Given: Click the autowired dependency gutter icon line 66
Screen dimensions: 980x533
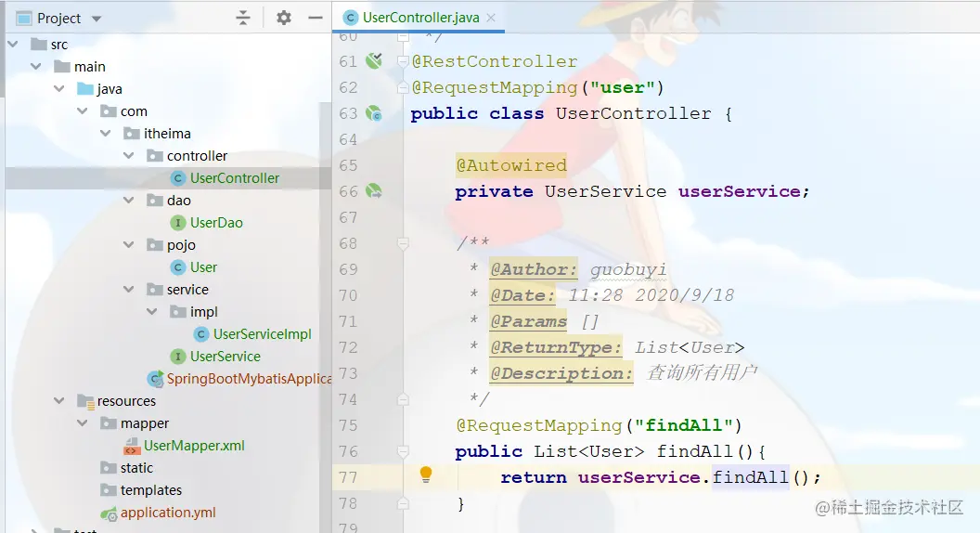Looking at the screenshot, I should tap(374, 190).
